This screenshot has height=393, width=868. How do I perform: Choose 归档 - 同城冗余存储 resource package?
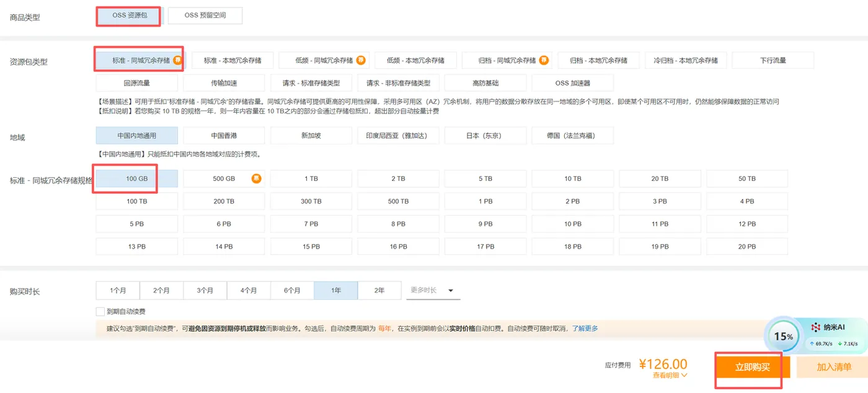pos(507,60)
